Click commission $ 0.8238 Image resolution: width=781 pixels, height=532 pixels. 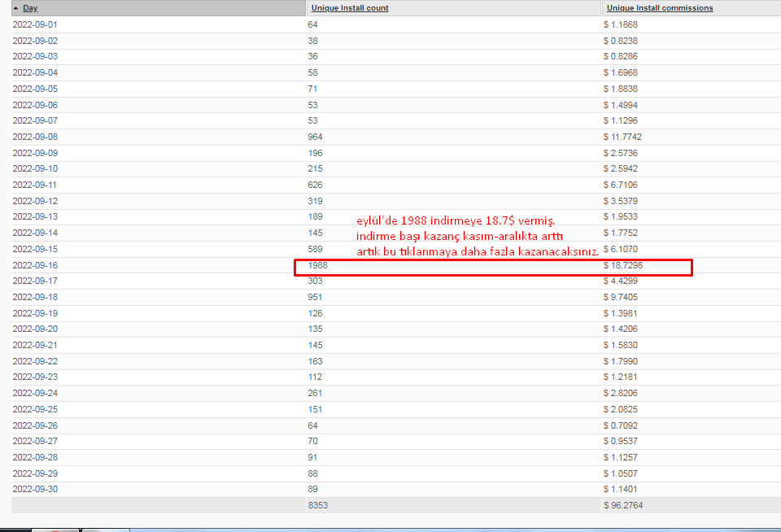620,41
